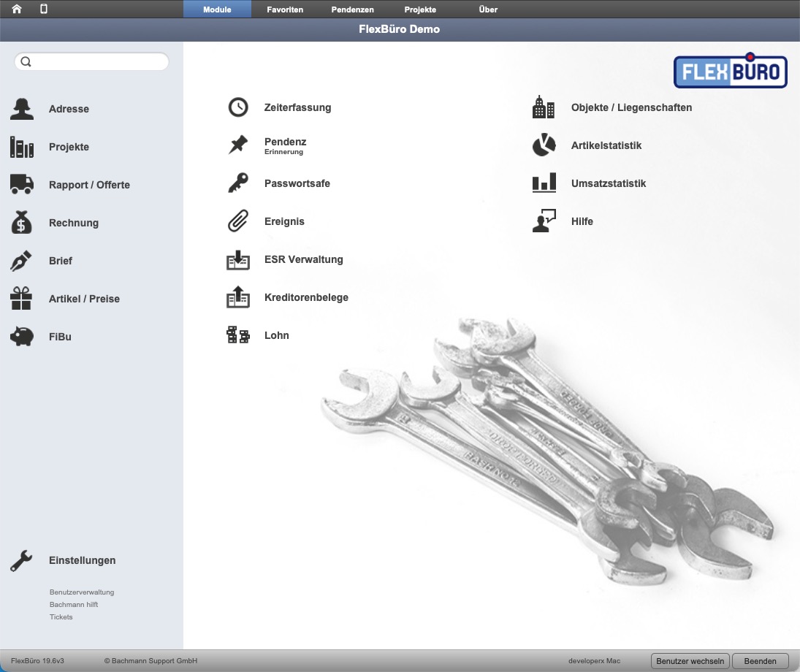Open the Umsatzstatistik bar chart icon
Viewport: 800px width, 672px height.
(544, 183)
